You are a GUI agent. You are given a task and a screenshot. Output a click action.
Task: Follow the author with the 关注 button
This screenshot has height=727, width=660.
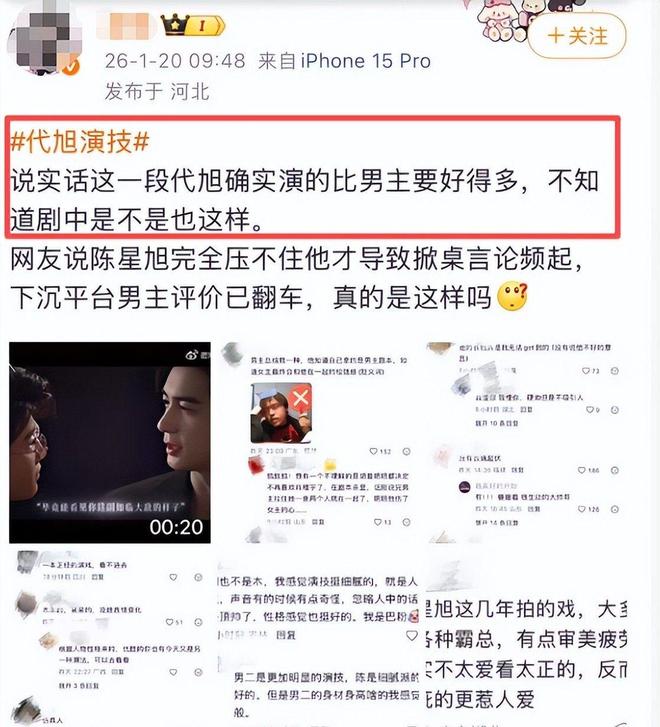(x=577, y=36)
